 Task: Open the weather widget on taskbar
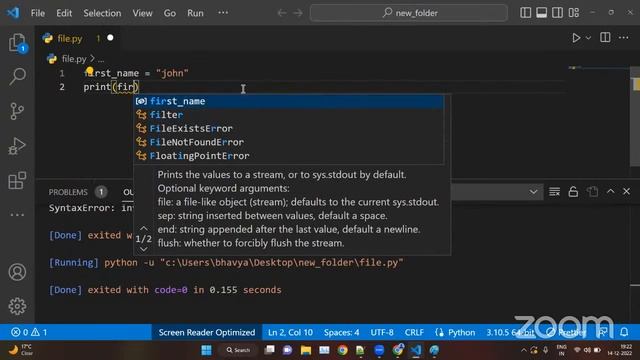pos(20,350)
